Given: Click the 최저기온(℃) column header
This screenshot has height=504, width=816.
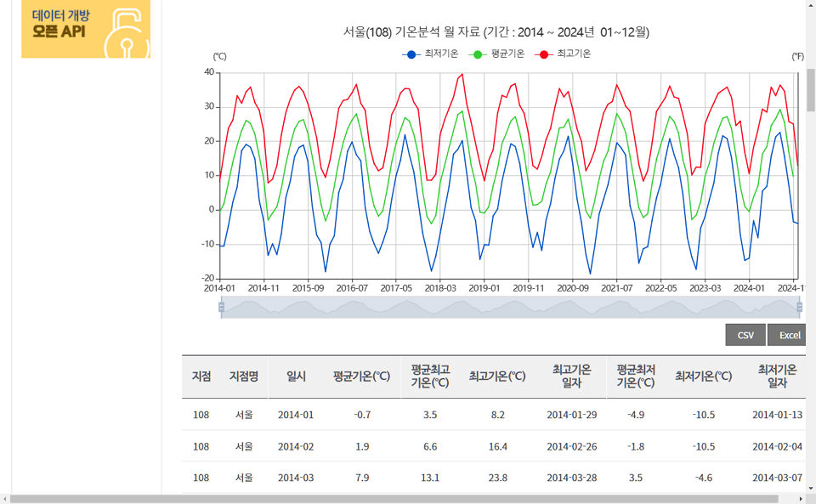Looking at the screenshot, I should point(704,377).
